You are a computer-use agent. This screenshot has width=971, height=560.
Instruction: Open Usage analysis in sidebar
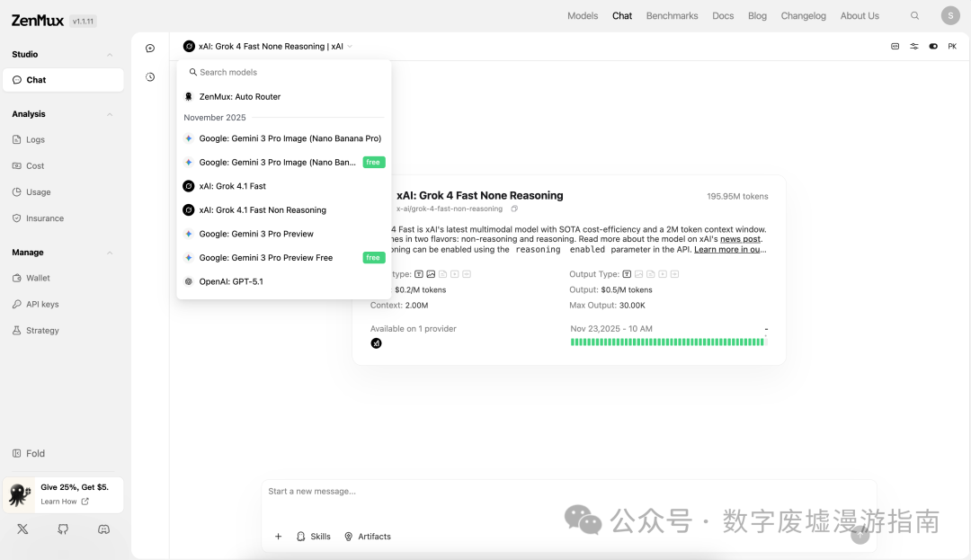coord(31,192)
